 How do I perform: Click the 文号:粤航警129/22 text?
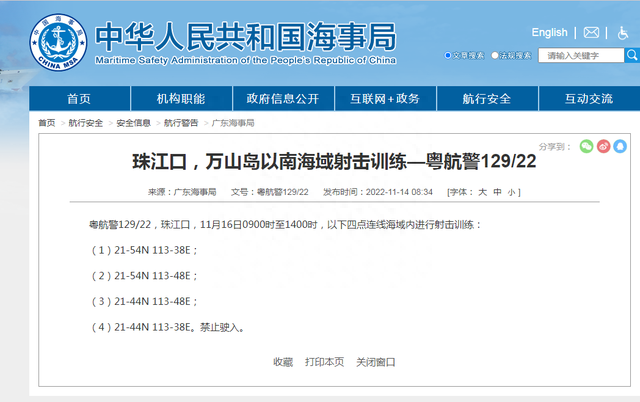pyautogui.click(x=270, y=192)
